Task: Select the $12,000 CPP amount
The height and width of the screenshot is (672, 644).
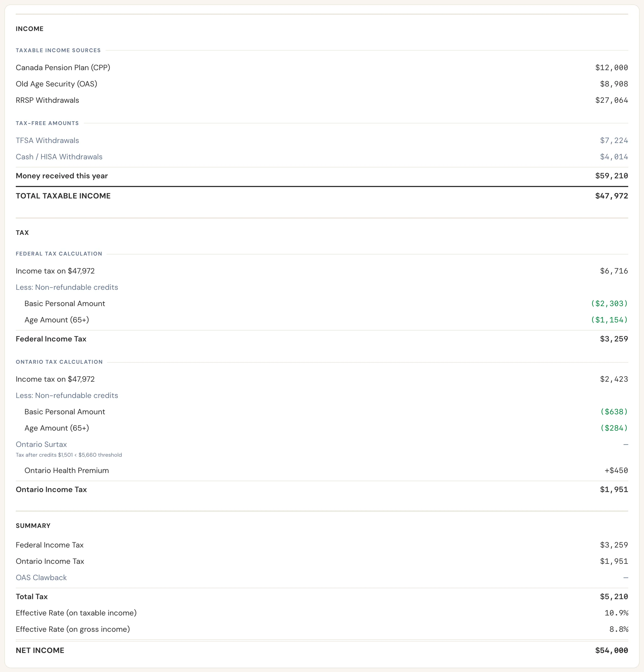Action: pos(611,67)
